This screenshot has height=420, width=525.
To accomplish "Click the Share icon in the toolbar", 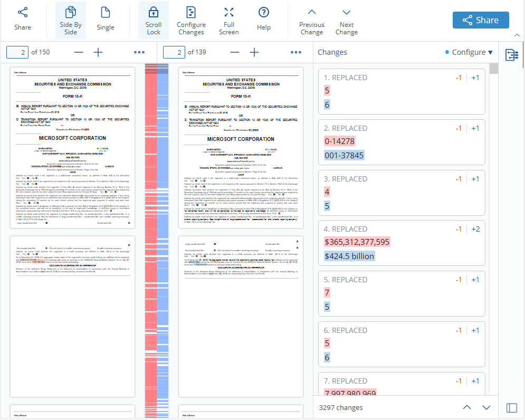I will (23, 20).
